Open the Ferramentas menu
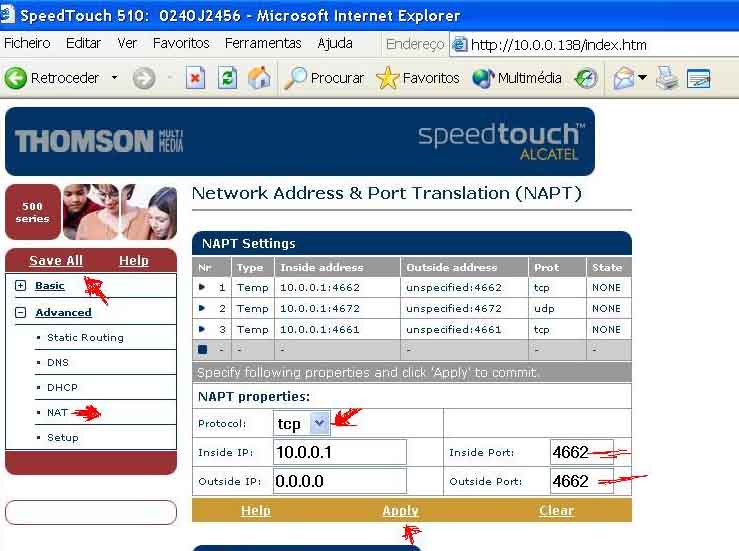This screenshot has height=551, width=739. point(263,43)
